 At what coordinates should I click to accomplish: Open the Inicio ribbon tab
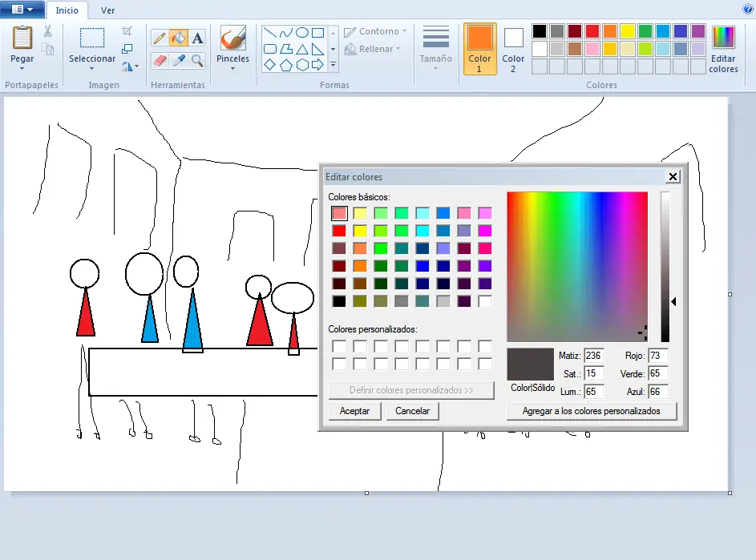67,10
